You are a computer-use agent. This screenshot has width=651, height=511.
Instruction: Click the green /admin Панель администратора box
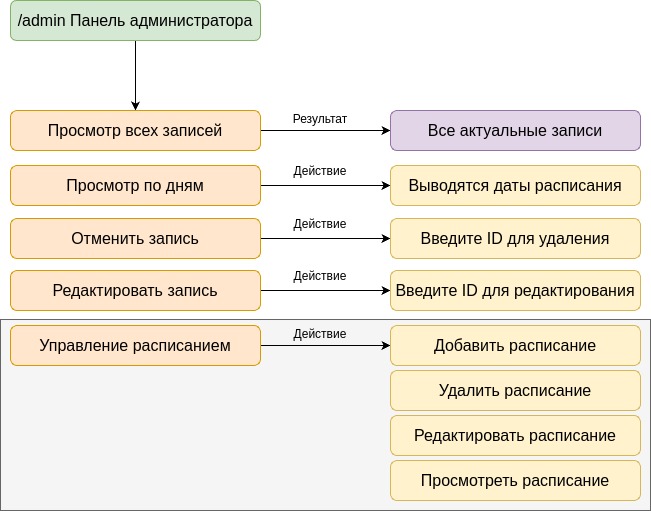point(135,21)
